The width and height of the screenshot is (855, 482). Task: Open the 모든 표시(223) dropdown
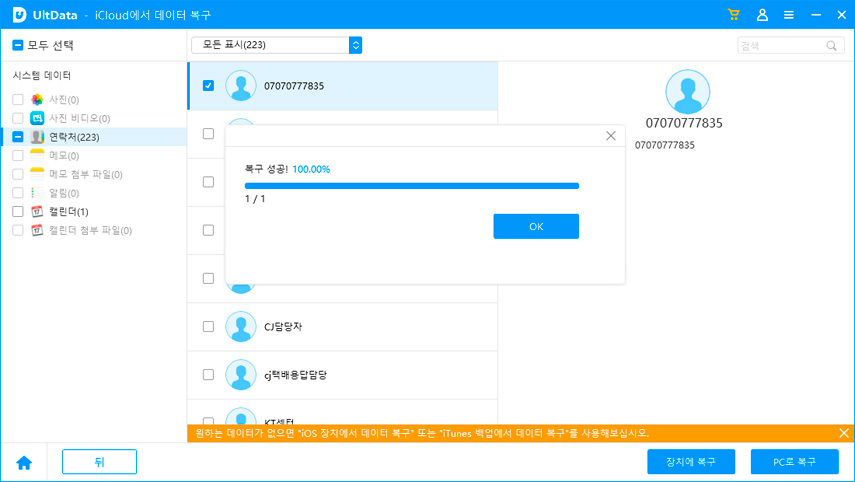coord(276,45)
